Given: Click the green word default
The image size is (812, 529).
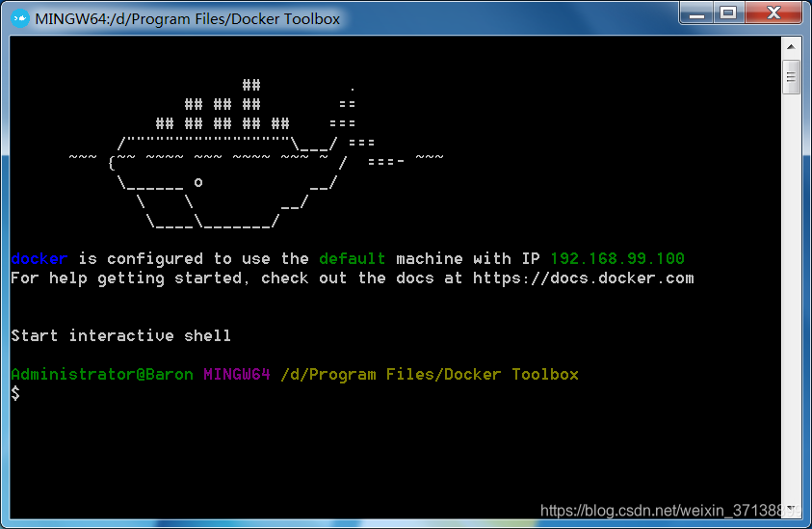Looking at the screenshot, I should [x=353, y=258].
